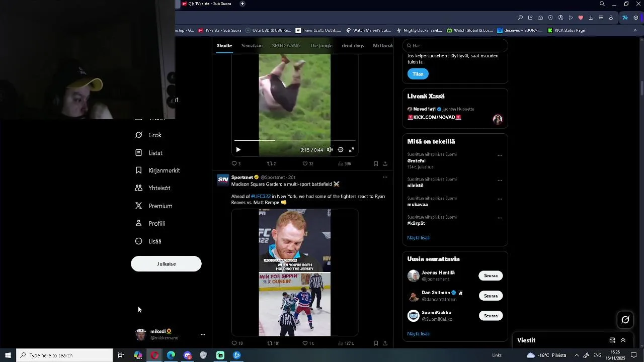Mute the video with the speaker icon
Image resolution: width=644 pixels, height=362 pixels.
pos(330,150)
